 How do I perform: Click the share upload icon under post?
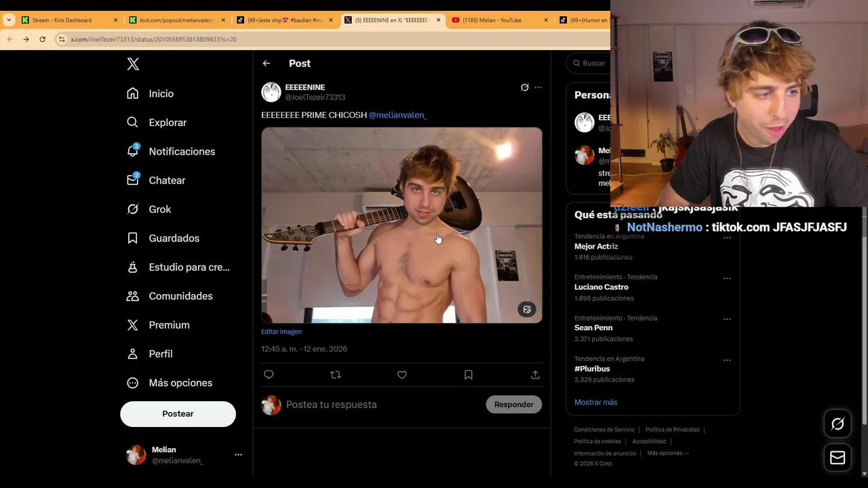pos(535,375)
